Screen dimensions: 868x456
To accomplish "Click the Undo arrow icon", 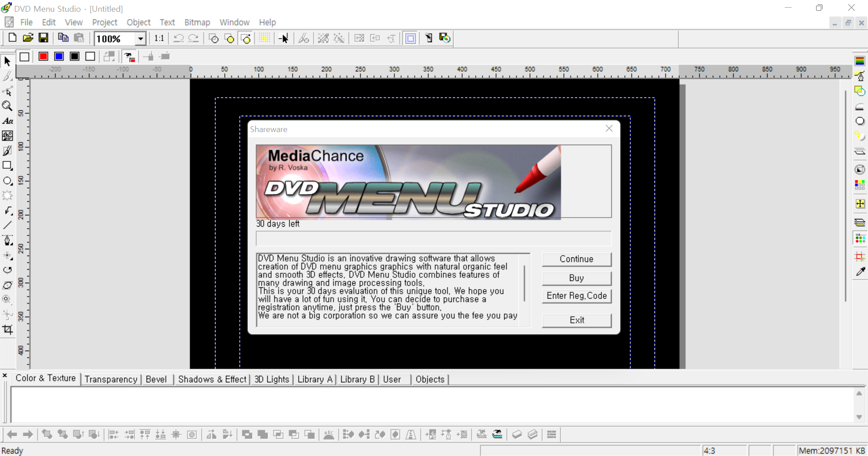I will pos(179,38).
